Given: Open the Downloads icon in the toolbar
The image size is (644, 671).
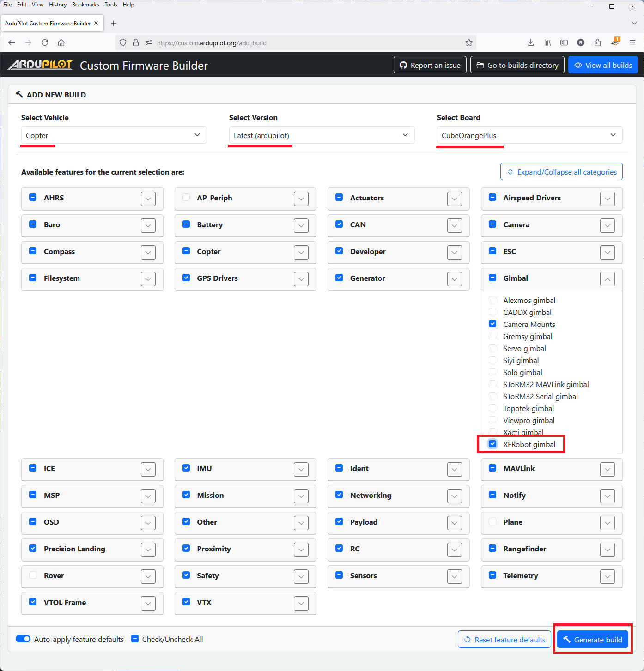Looking at the screenshot, I should pos(530,42).
